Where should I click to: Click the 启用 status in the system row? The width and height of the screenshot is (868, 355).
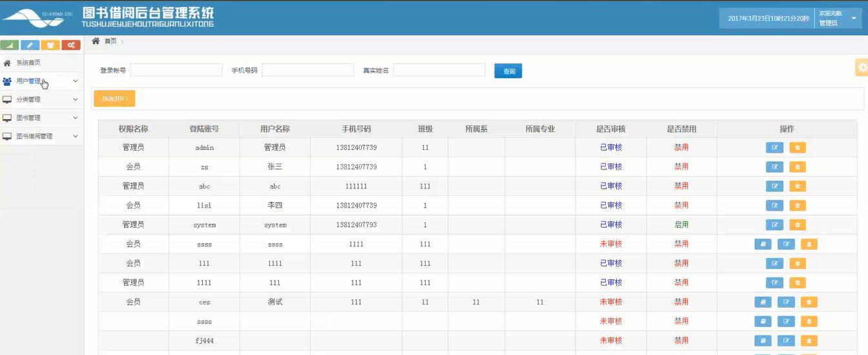(681, 225)
